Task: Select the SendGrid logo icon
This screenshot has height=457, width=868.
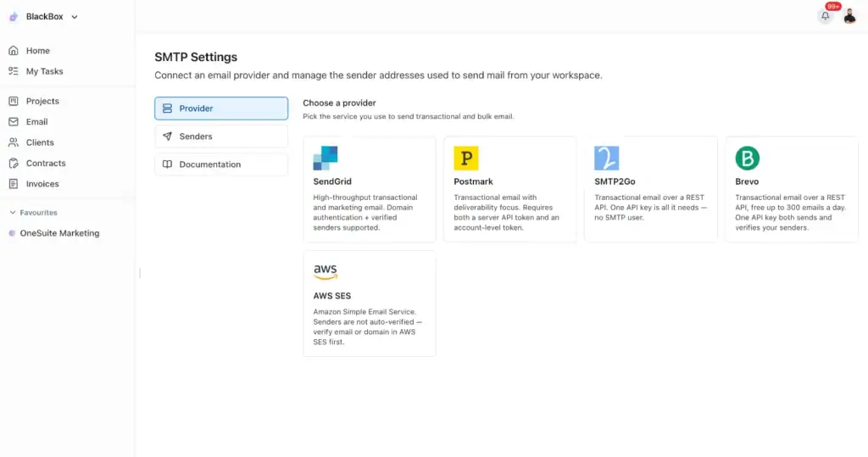Action: click(325, 159)
